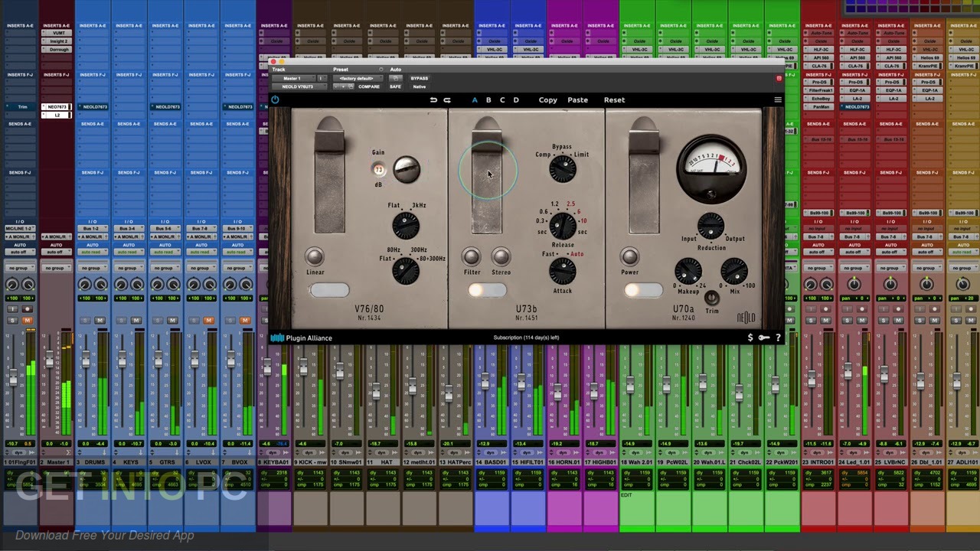
Task: Click Copy in the plugin toolbar
Action: pos(548,99)
